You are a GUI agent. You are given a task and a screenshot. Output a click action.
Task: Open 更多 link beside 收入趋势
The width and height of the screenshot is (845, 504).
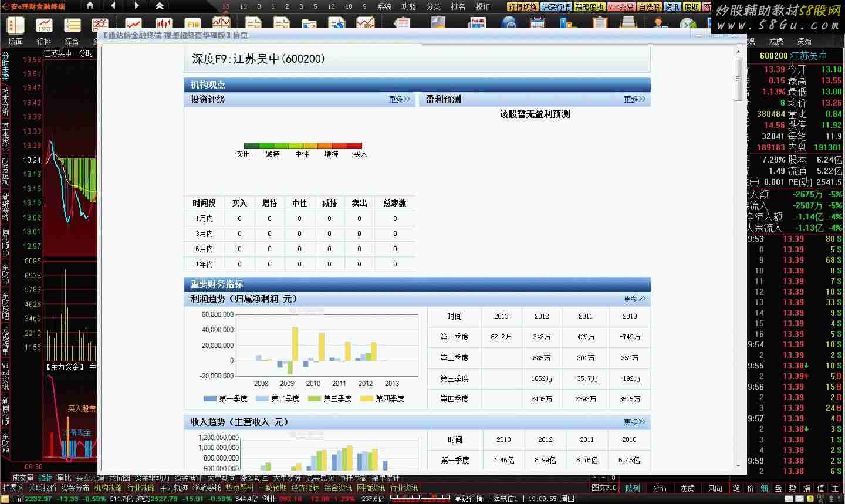point(635,422)
